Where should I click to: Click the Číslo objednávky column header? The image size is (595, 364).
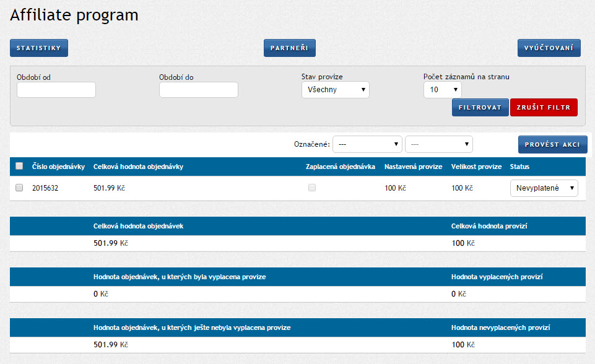[58, 167]
